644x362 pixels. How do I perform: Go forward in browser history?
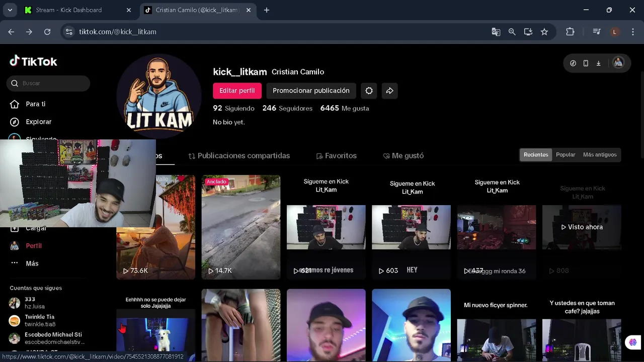click(29, 32)
